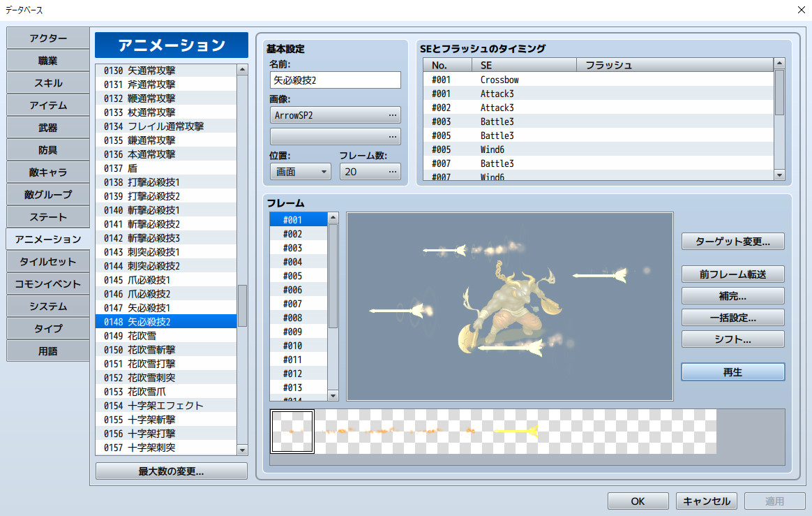Select the first frame thumbnail strip image

click(x=292, y=431)
